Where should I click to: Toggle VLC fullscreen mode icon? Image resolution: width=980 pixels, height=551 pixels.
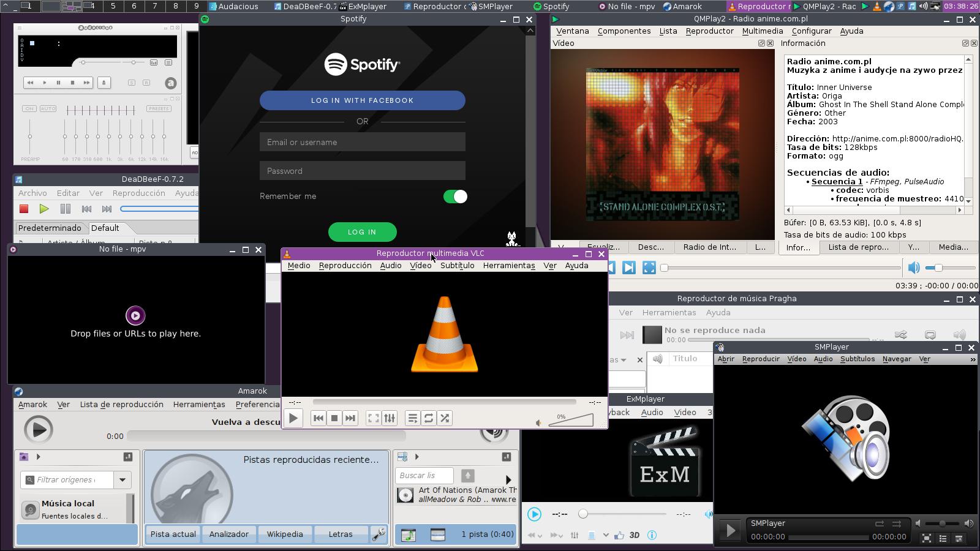click(x=374, y=418)
